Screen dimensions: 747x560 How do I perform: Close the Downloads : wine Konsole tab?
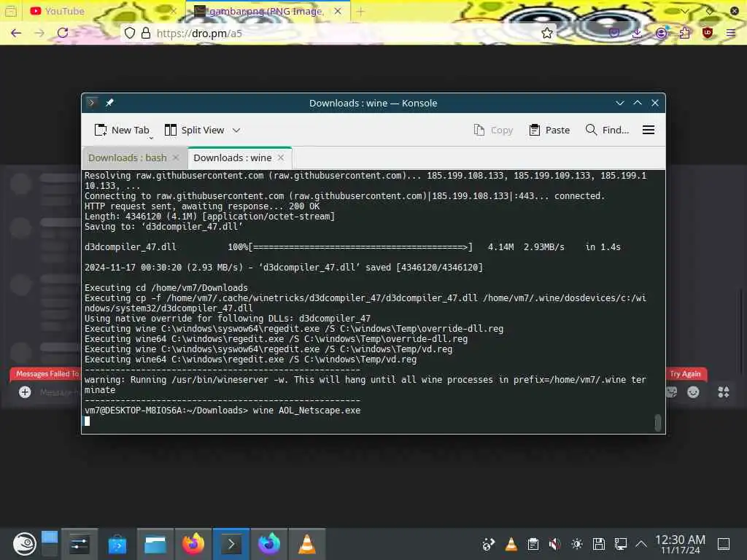[281, 157]
